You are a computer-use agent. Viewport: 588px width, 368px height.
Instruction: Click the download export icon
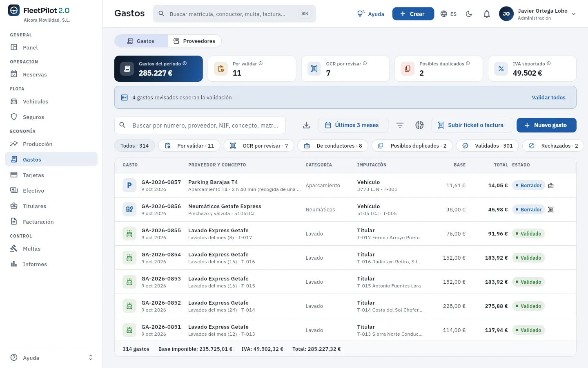[306, 125]
